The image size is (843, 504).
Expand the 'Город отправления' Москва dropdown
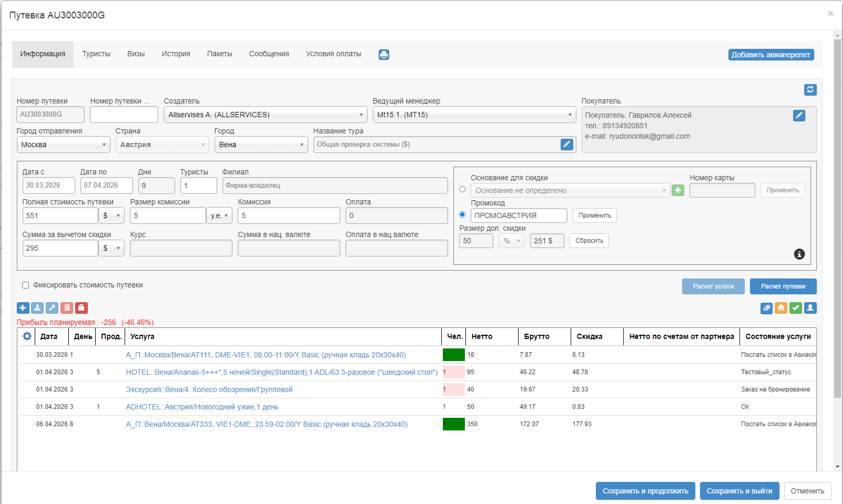(x=63, y=145)
